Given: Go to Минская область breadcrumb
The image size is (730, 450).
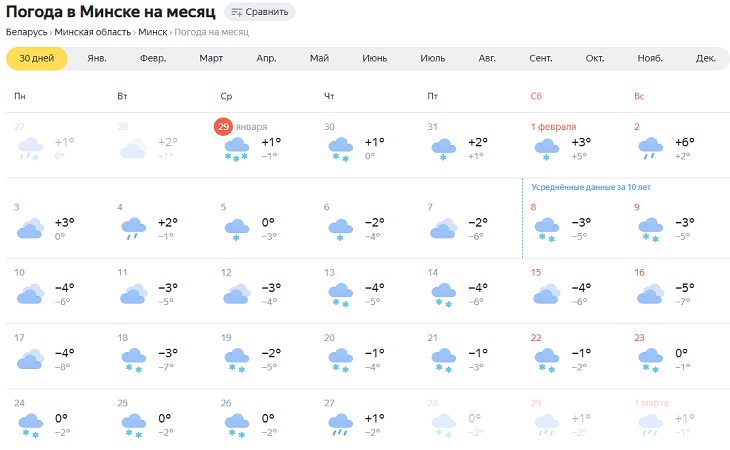Looking at the screenshot, I should pos(92,32).
